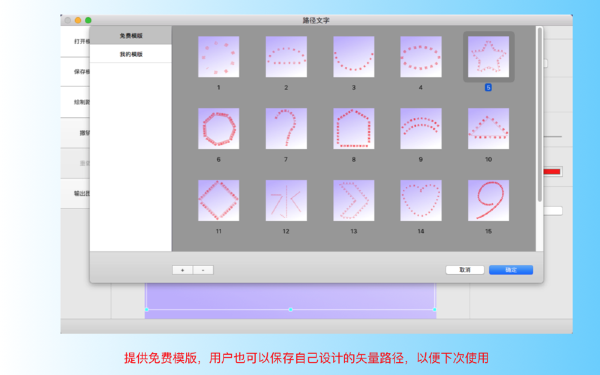Switch to 我的模版 my templates tab

[131, 54]
